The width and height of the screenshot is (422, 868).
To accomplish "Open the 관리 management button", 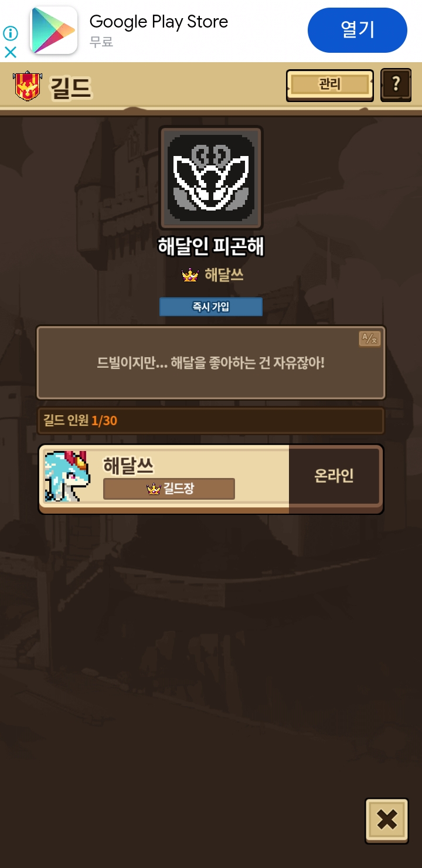I will (329, 85).
